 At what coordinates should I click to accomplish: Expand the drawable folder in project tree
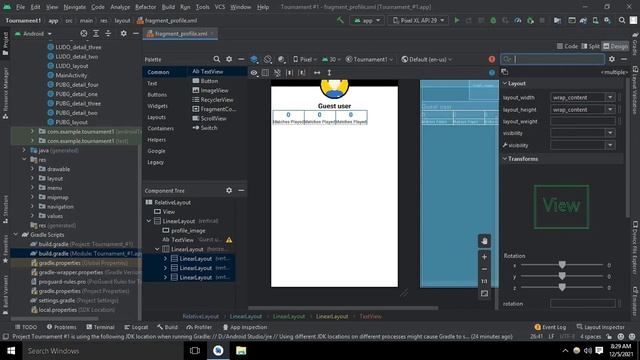(32, 169)
